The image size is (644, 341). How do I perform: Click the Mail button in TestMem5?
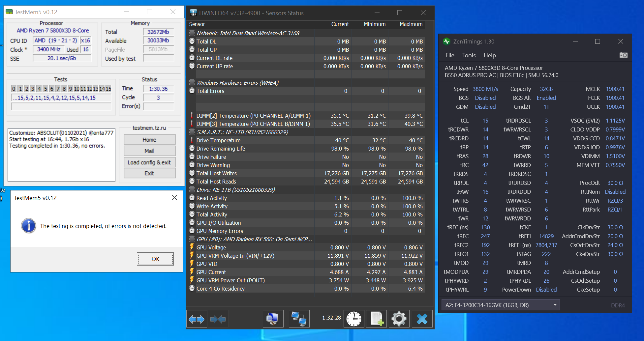coord(149,151)
